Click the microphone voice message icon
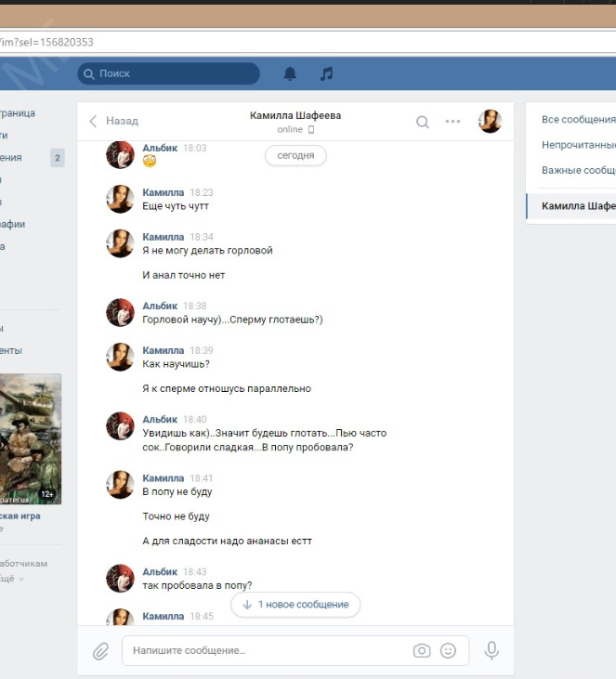The width and height of the screenshot is (616, 679). tap(491, 651)
